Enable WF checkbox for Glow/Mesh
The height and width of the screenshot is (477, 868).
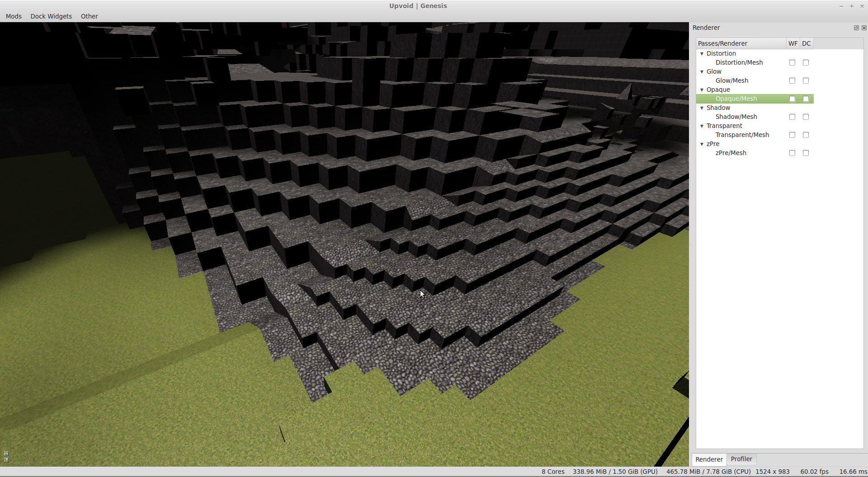tap(792, 81)
